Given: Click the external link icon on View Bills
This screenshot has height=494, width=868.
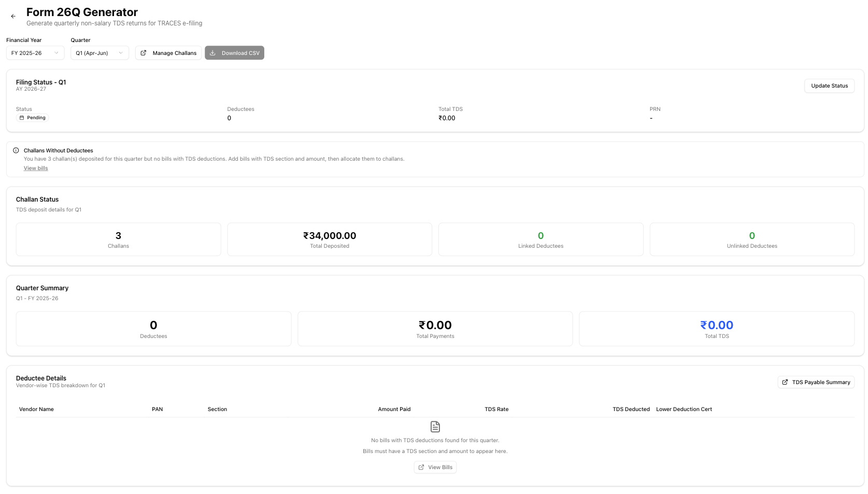Looking at the screenshot, I should pos(421,468).
